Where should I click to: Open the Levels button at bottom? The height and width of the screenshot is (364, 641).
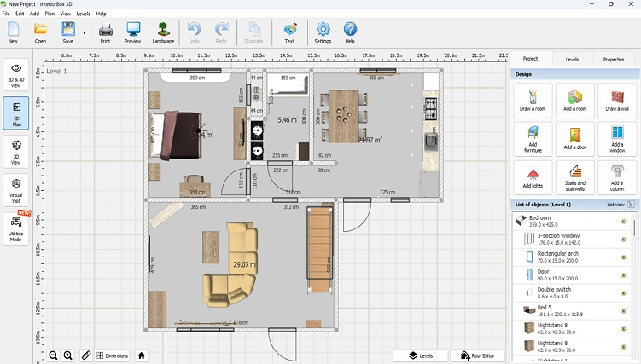[421, 355]
